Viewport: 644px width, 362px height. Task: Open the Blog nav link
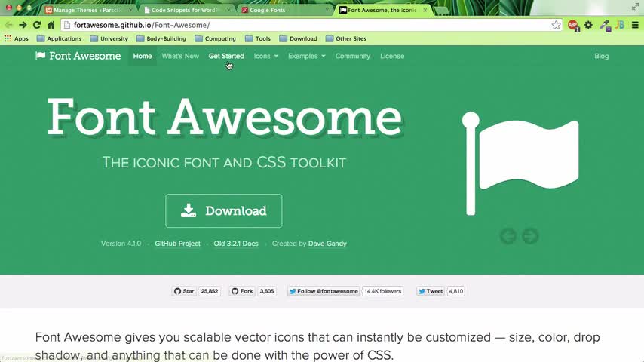point(601,56)
